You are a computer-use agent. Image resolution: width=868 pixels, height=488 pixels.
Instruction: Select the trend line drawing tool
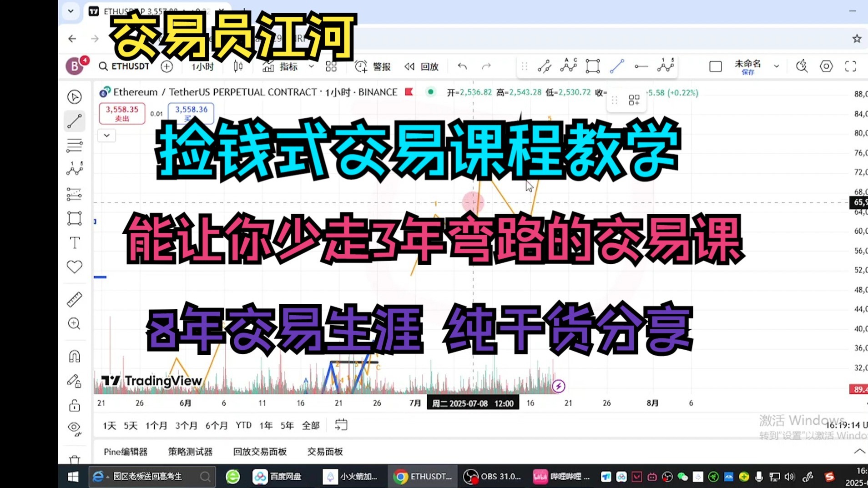[75, 121]
